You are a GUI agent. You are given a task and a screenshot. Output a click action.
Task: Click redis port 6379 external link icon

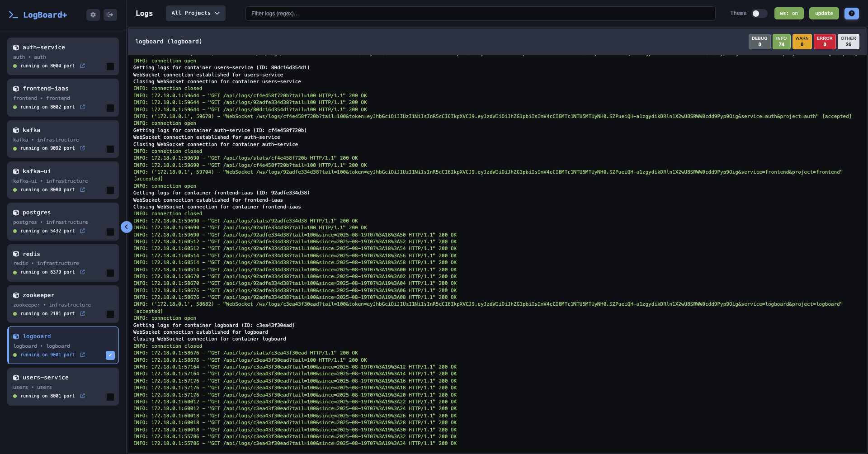tap(82, 272)
